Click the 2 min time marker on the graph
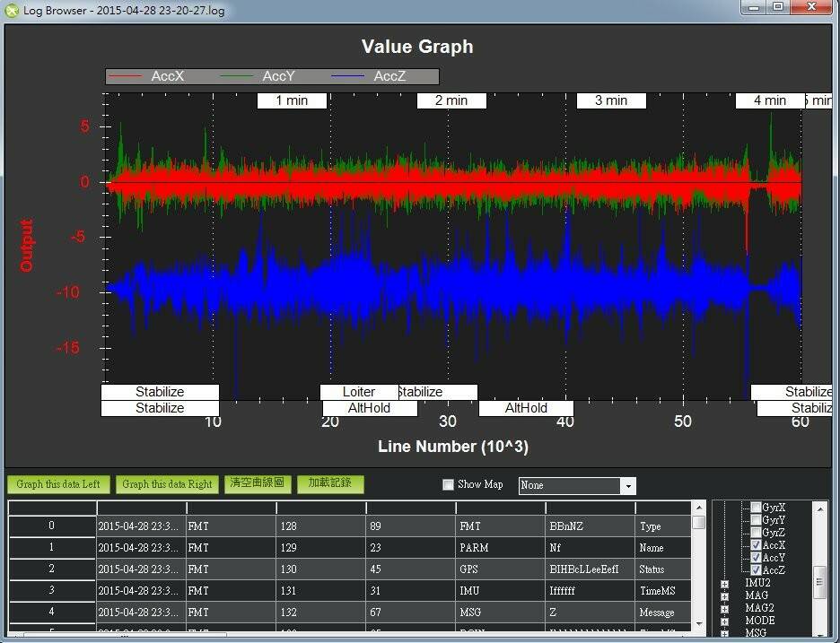Screen dimensions: 840x643 tap(451, 100)
